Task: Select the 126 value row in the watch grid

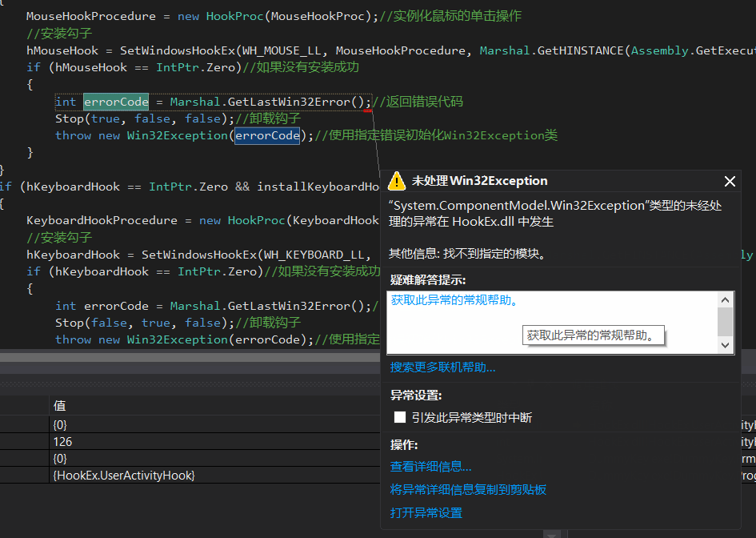Action: (x=214, y=441)
